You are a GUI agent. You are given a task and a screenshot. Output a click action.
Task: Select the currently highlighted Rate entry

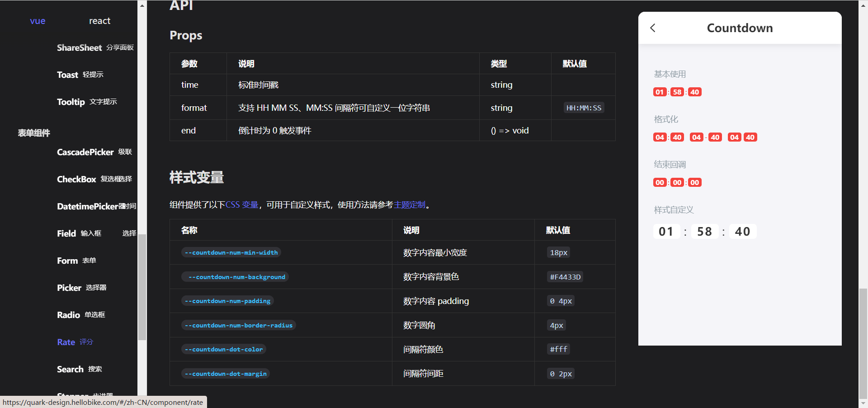pyautogui.click(x=66, y=342)
